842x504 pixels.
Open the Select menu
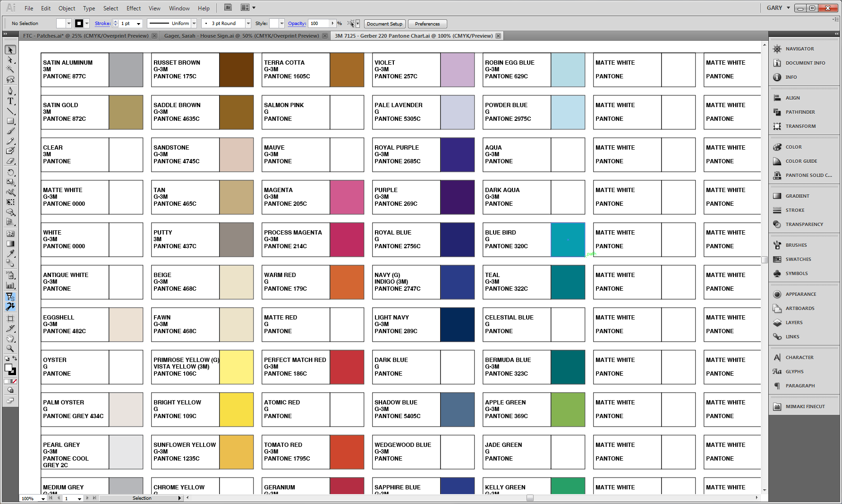[111, 8]
